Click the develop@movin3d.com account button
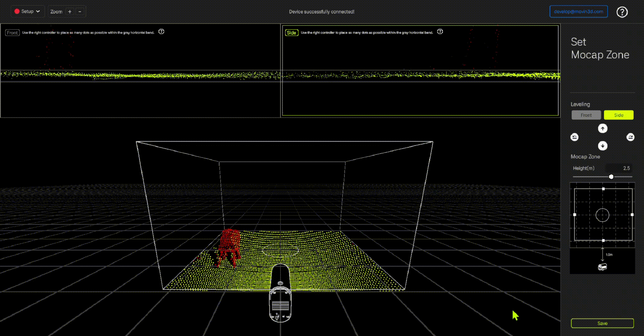 pos(578,12)
